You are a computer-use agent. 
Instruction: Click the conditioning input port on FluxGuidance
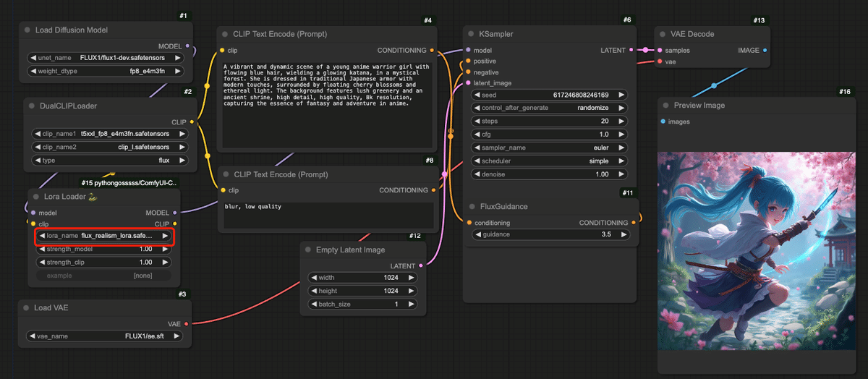469,223
